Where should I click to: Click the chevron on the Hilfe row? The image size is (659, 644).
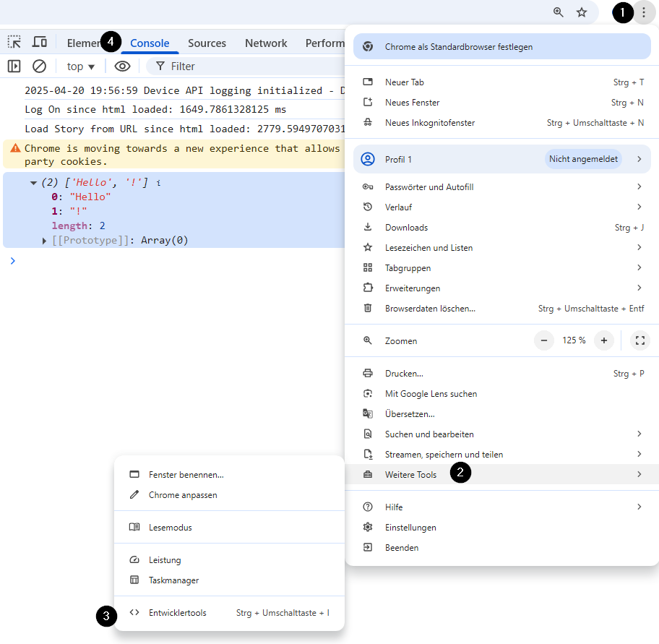point(639,507)
